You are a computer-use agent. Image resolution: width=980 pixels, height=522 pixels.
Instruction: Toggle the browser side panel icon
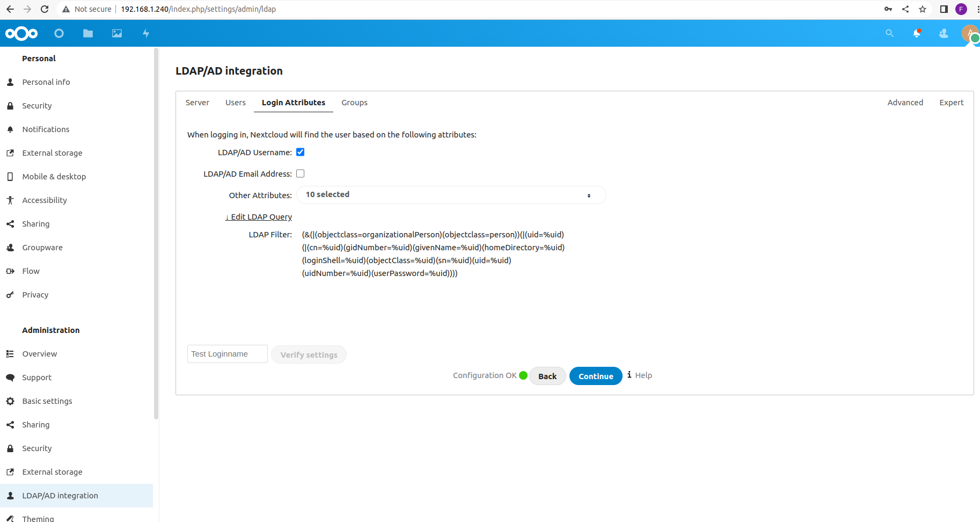[x=944, y=9]
